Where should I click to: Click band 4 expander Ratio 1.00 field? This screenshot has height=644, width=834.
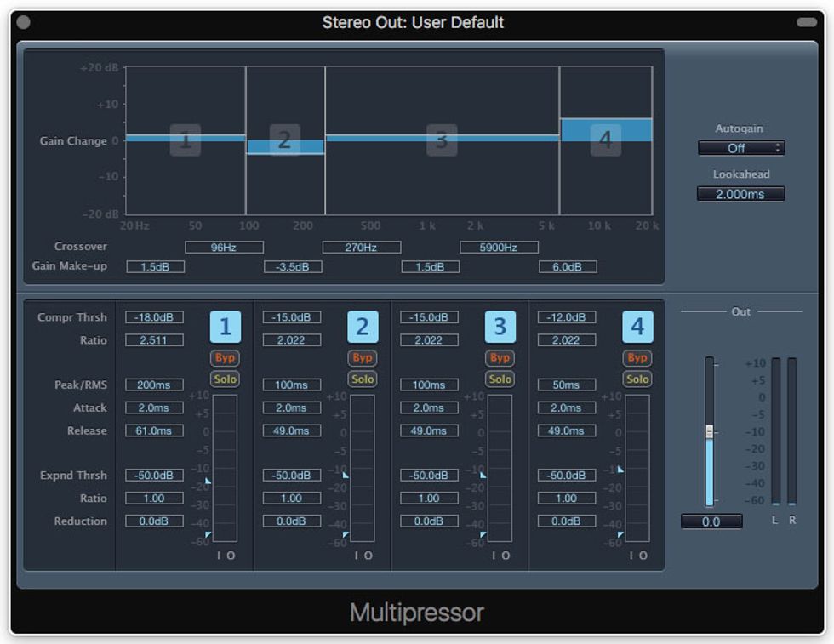[x=567, y=499]
